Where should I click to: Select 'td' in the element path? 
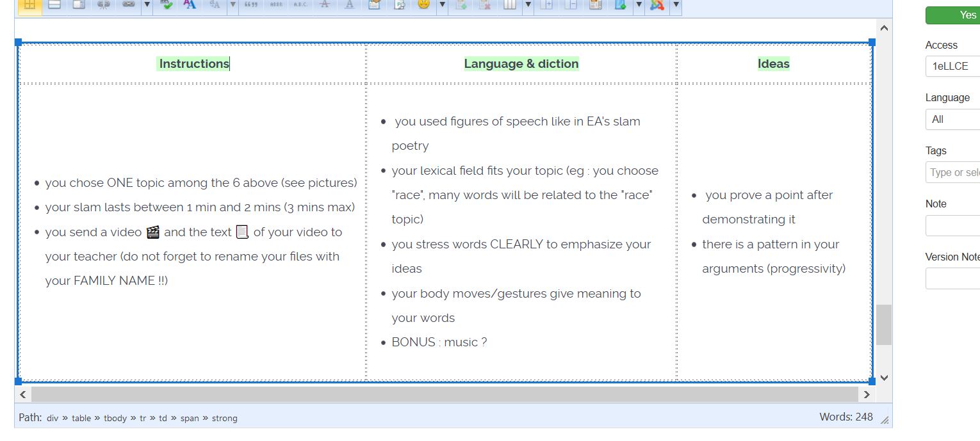click(163, 418)
